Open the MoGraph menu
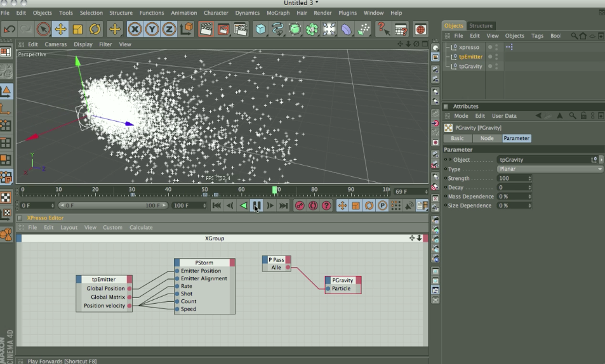 (x=278, y=13)
